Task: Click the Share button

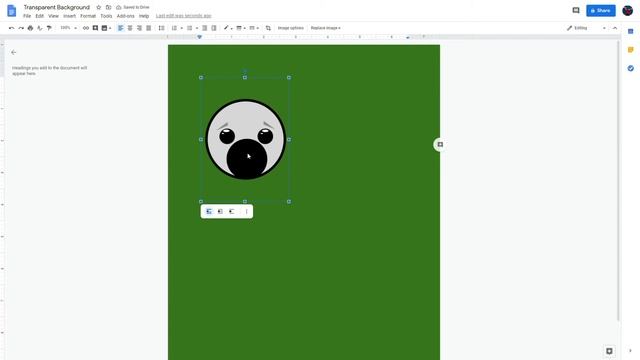Action: coord(601,11)
